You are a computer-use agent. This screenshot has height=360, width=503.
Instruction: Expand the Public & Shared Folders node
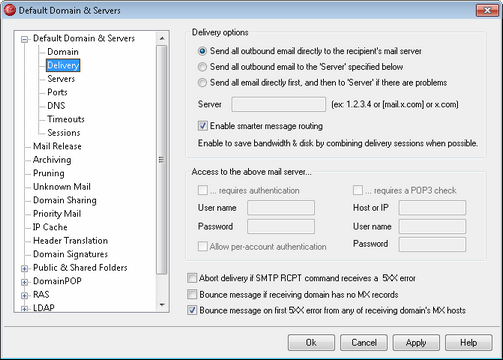[24, 268]
